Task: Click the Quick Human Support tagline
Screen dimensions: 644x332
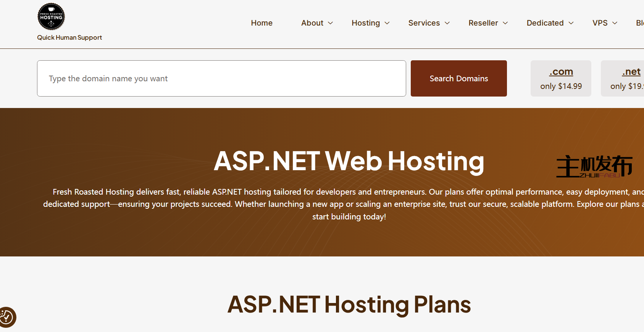Action: (x=69, y=37)
